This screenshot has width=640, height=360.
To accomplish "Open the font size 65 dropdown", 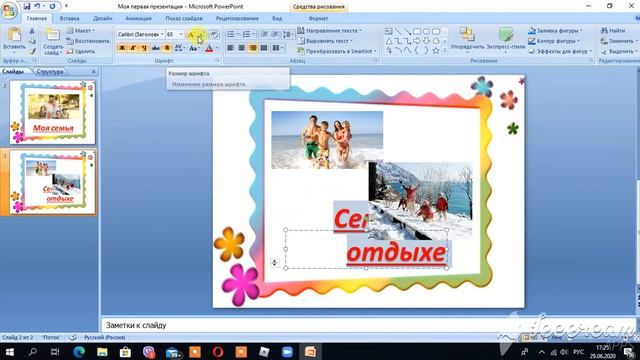I will pos(181,35).
